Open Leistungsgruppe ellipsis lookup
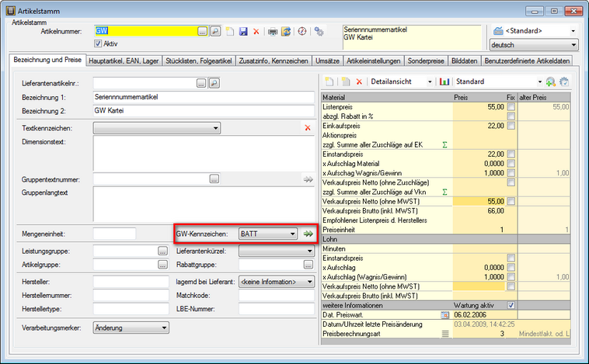Screen dimensions: 589x364 point(162,251)
